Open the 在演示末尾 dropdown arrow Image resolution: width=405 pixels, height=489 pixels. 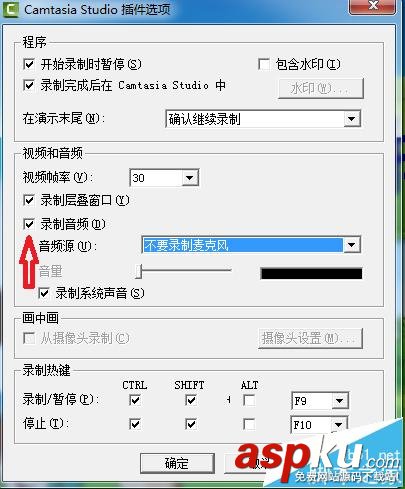coord(352,119)
